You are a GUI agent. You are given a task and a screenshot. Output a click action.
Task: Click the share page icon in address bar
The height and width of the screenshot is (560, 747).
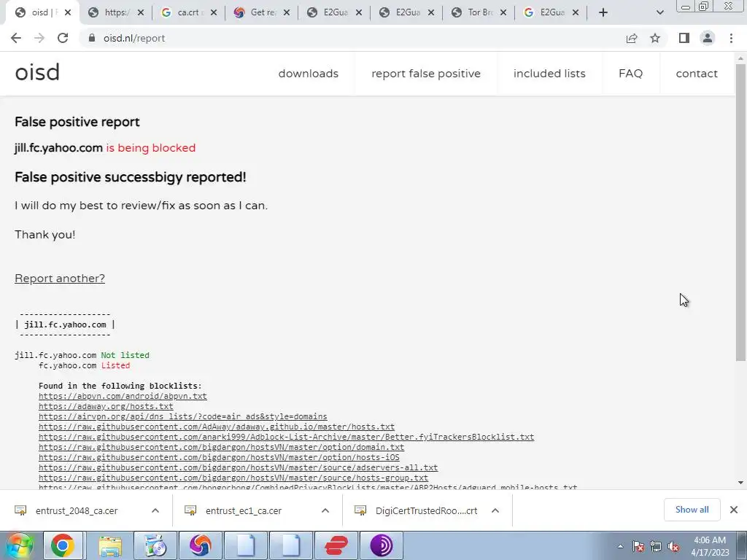click(x=632, y=38)
